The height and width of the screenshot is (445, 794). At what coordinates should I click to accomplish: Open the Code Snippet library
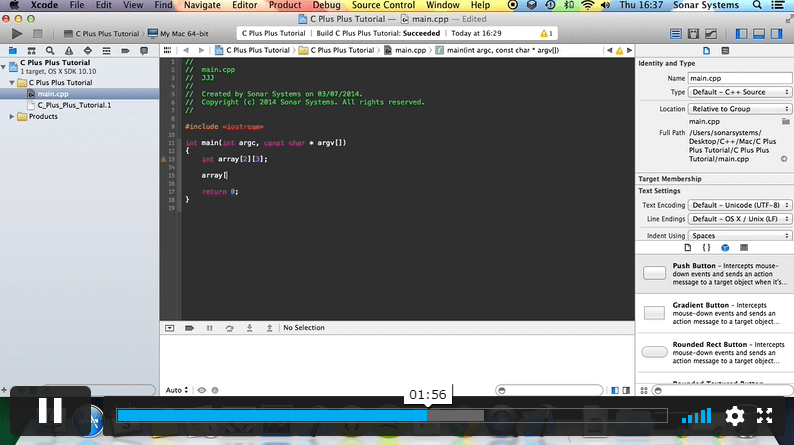click(706, 248)
